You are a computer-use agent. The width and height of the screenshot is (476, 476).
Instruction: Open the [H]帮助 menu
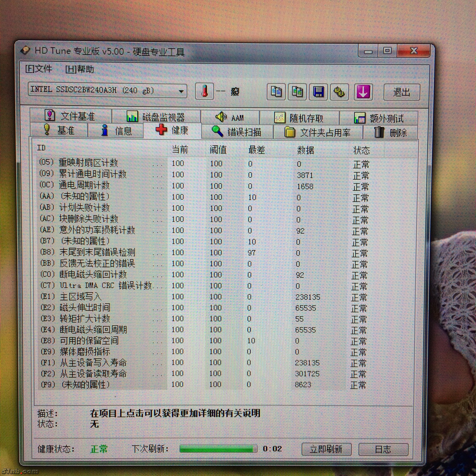click(80, 69)
